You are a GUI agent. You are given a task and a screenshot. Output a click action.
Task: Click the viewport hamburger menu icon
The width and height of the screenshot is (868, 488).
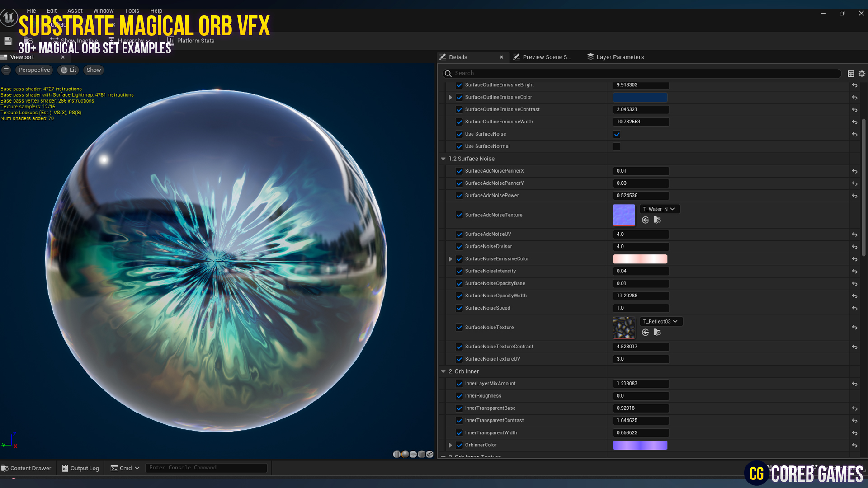point(6,70)
